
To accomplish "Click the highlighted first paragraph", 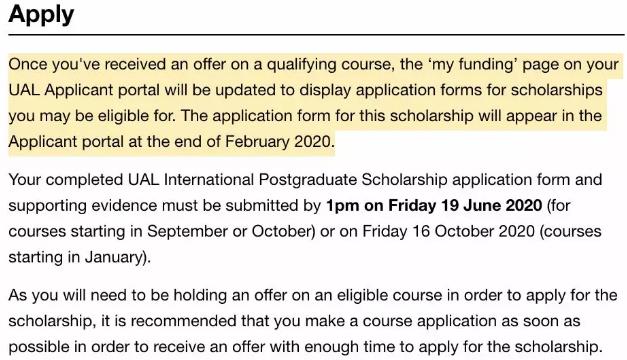I will coord(314,103).
